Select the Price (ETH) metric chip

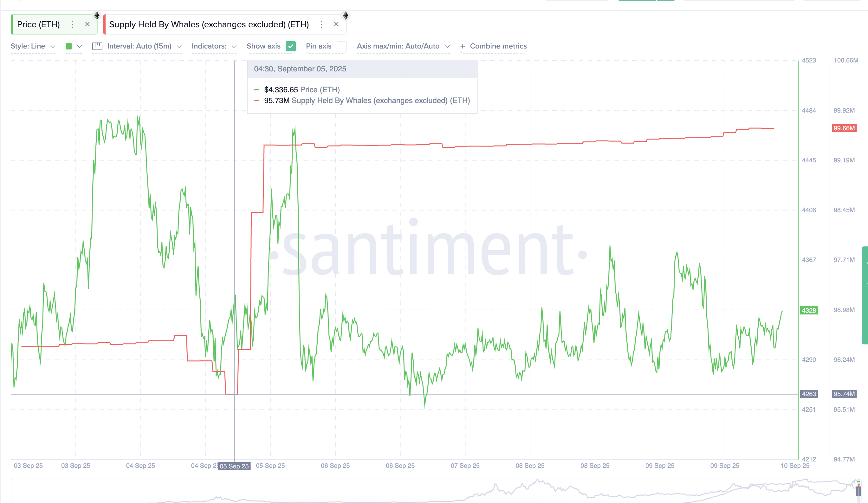click(38, 24)
